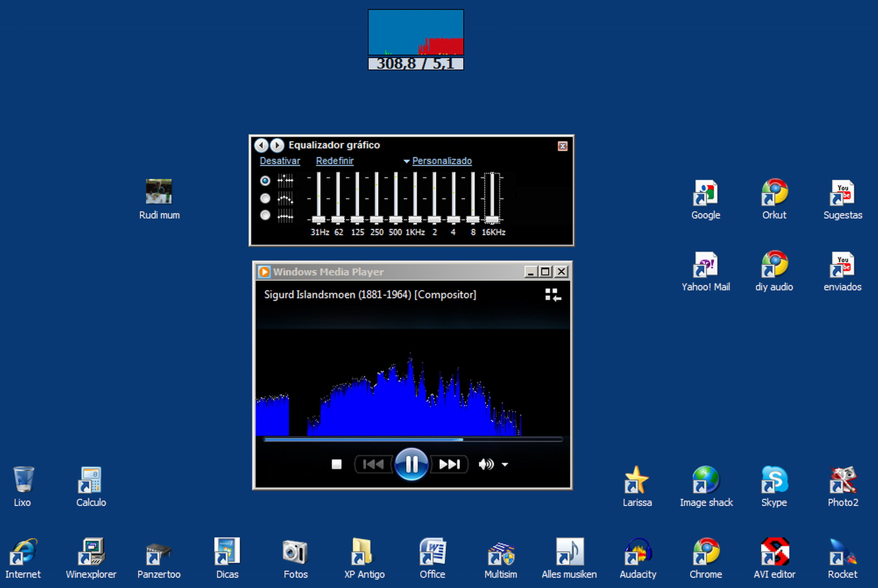Click the Windows Media Player title bar icon

pos(264,272)
